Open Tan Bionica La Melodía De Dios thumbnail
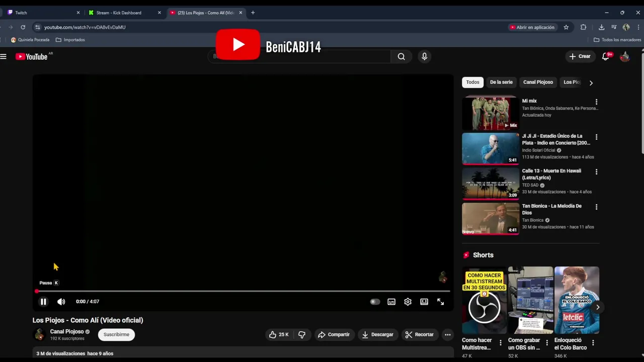This screenshot has width=644, height=362. pos(491,218)
